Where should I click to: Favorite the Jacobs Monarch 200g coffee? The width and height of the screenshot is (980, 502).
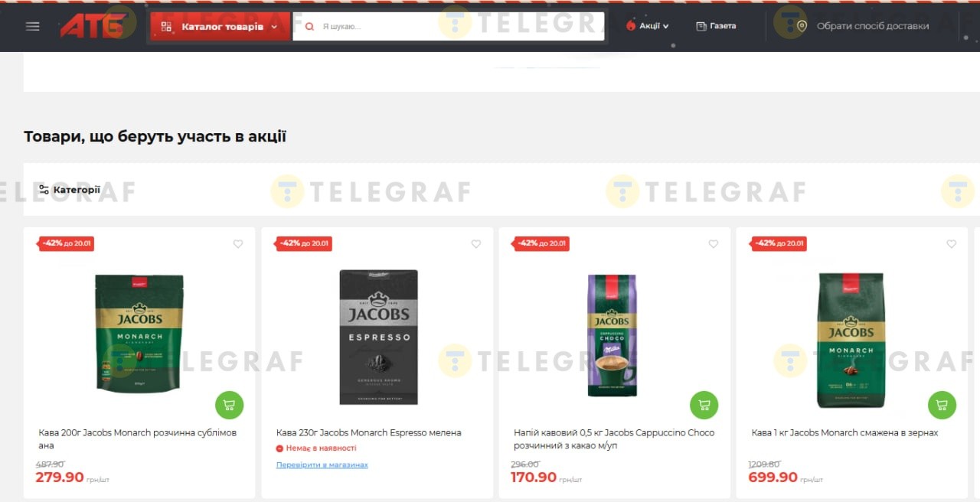[238, 244]
